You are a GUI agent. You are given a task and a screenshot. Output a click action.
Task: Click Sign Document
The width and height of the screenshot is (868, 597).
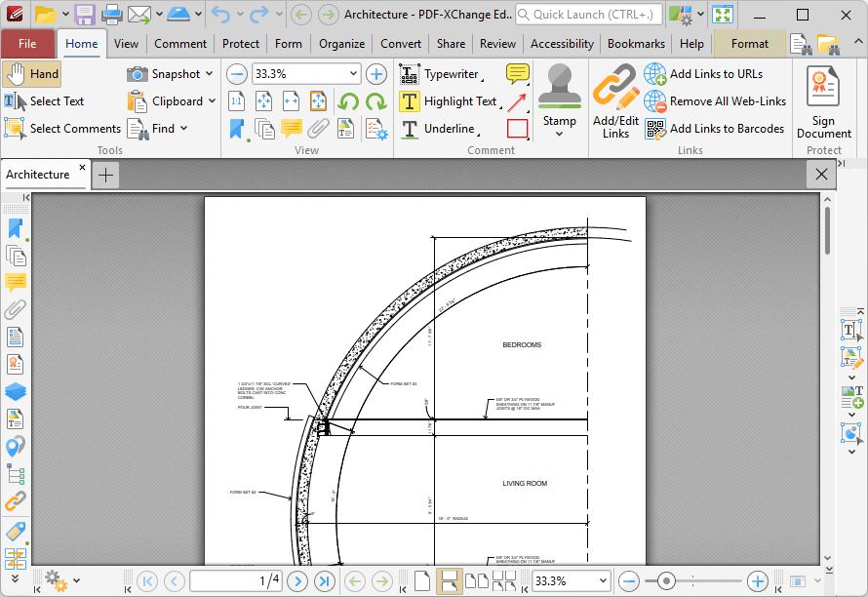click(x=824, y=101)
